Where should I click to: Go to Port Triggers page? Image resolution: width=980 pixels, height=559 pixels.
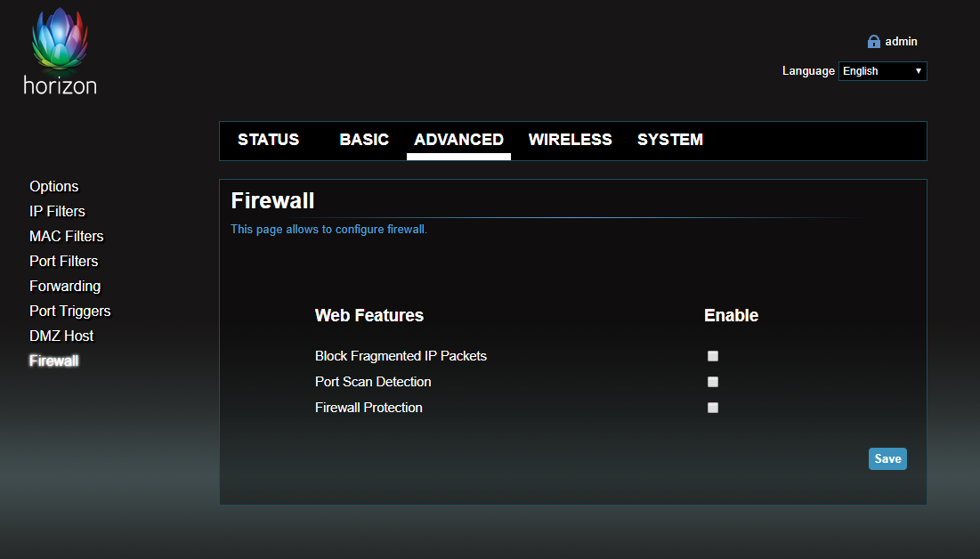[x=69, y=311]
